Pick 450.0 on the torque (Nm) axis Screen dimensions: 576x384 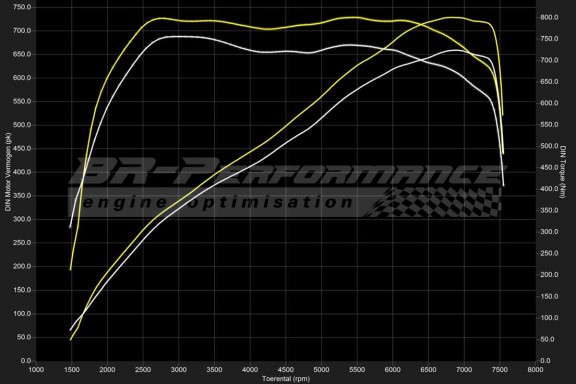pos(549,168)
